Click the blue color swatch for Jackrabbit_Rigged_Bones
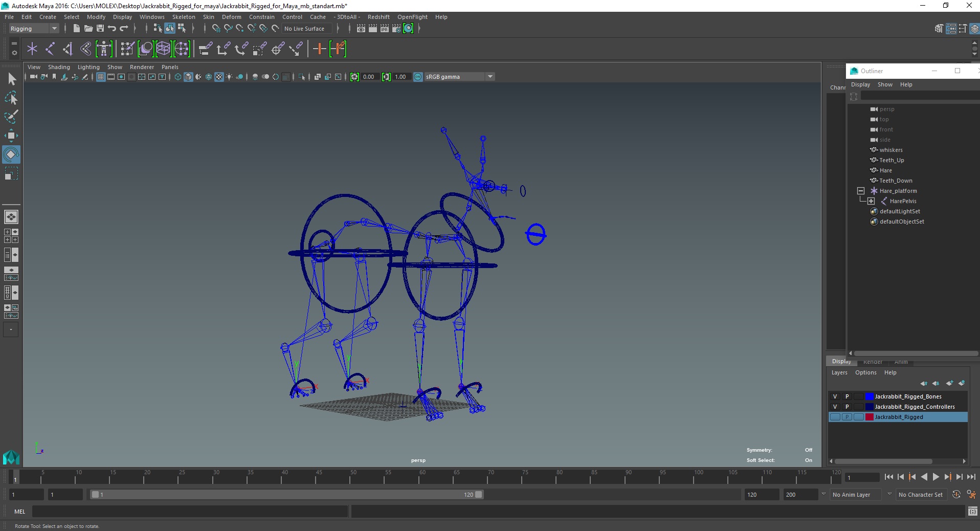This screenshot has width=980, height=531. coord(869,396)
